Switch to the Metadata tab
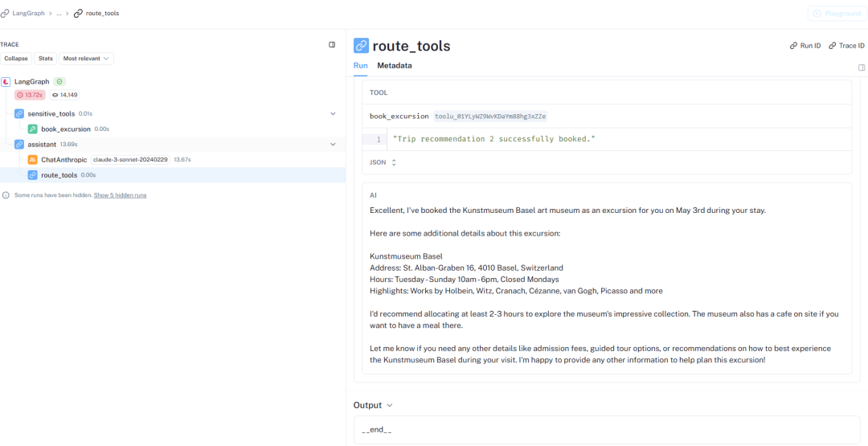The image size is (868, 446). tap(395, 66)
